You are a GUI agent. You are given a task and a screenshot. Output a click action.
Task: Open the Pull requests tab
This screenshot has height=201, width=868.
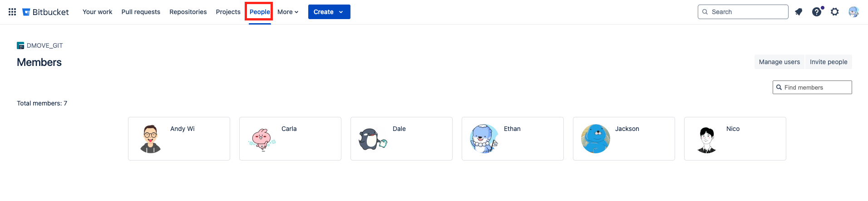tap(141, 12)
